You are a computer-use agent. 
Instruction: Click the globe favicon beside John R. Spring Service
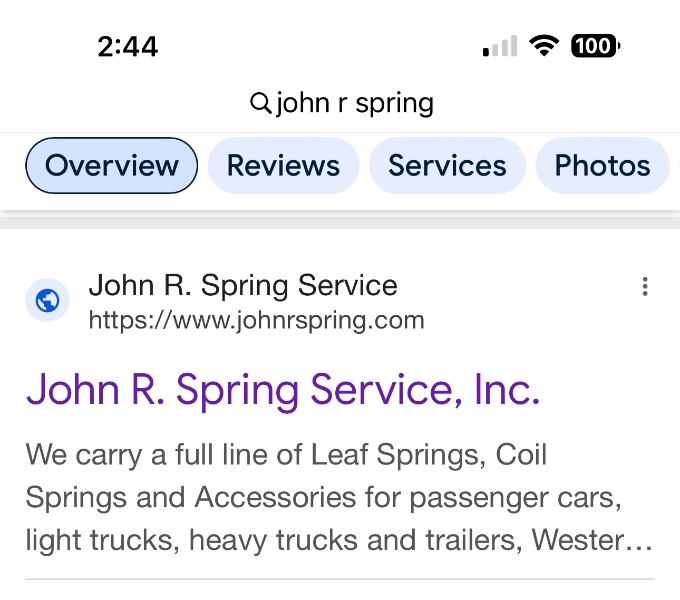tap(47, 300)
